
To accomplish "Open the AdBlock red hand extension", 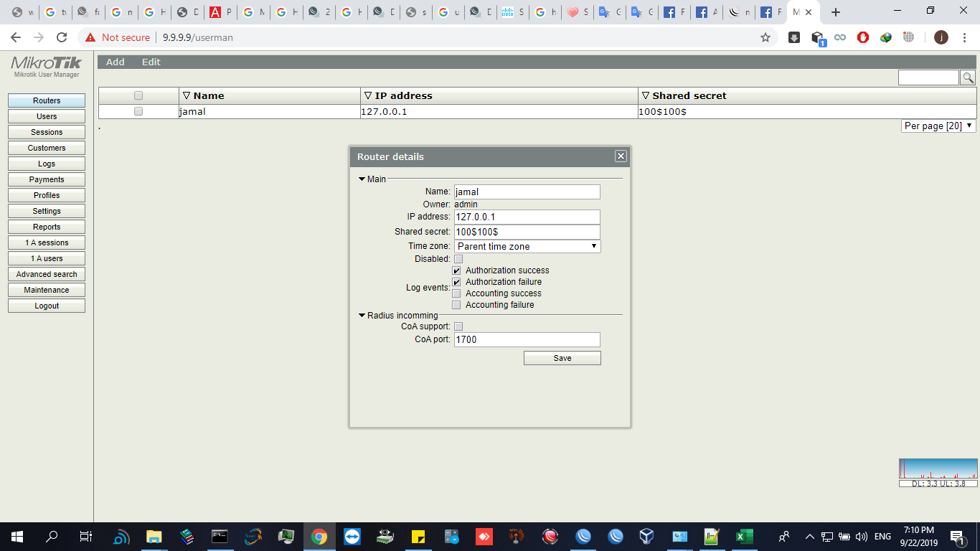I will (863, 37).
